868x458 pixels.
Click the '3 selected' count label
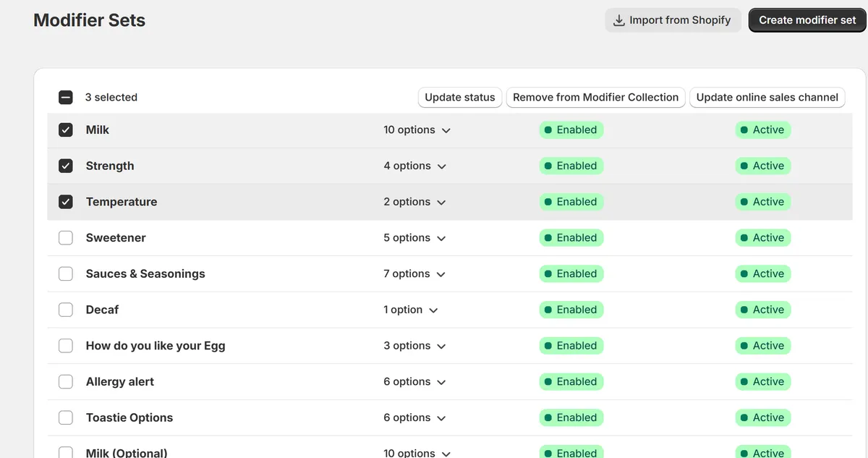(x=111, y=97)
